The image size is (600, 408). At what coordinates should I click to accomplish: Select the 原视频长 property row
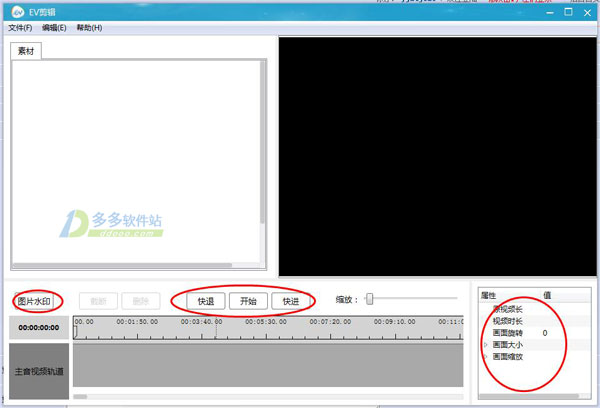(x=535, y=309)
